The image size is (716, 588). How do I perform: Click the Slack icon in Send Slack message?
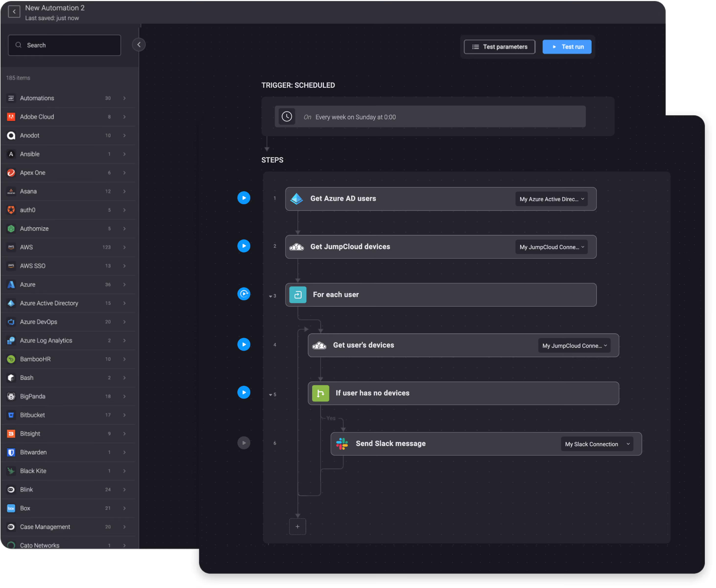(342, 444)
